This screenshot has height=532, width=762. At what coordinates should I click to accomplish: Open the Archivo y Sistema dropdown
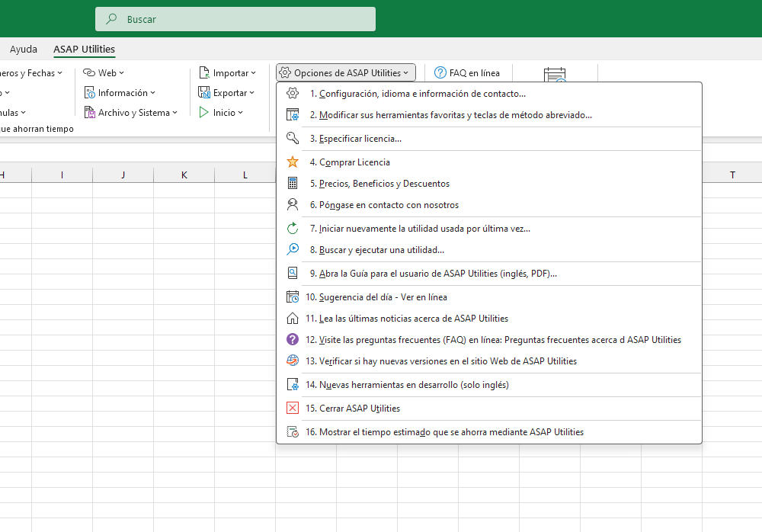[131, 113]
